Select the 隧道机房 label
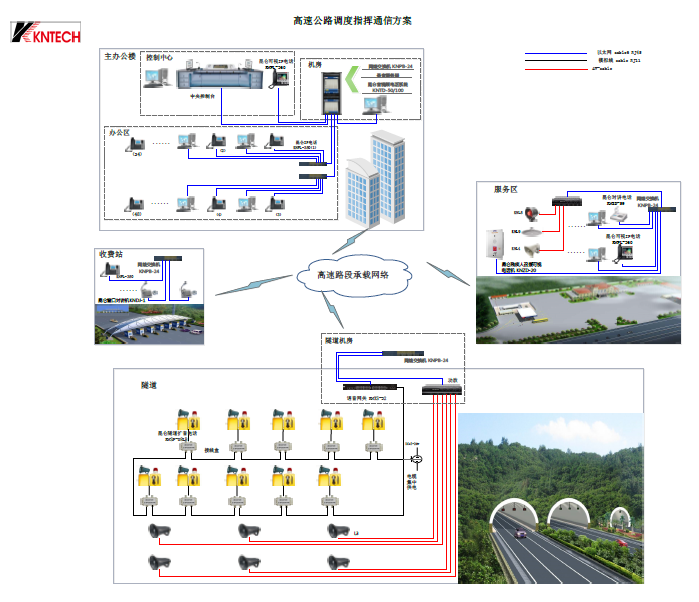The image size is (699, 602). tap(342, 341)
